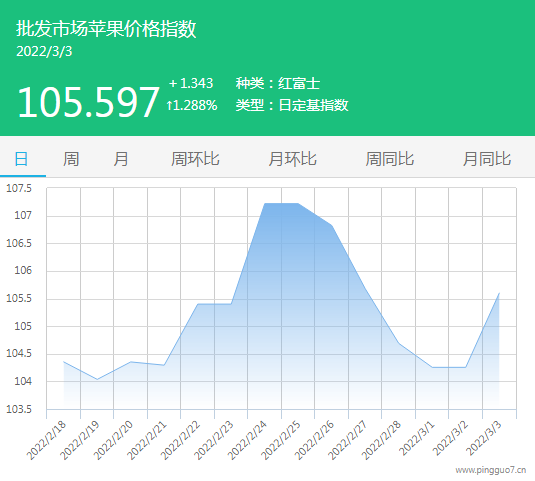Click the chart peak point at 2022/2/24
This screenshot has height=481, width=535.
pos(265,203)
